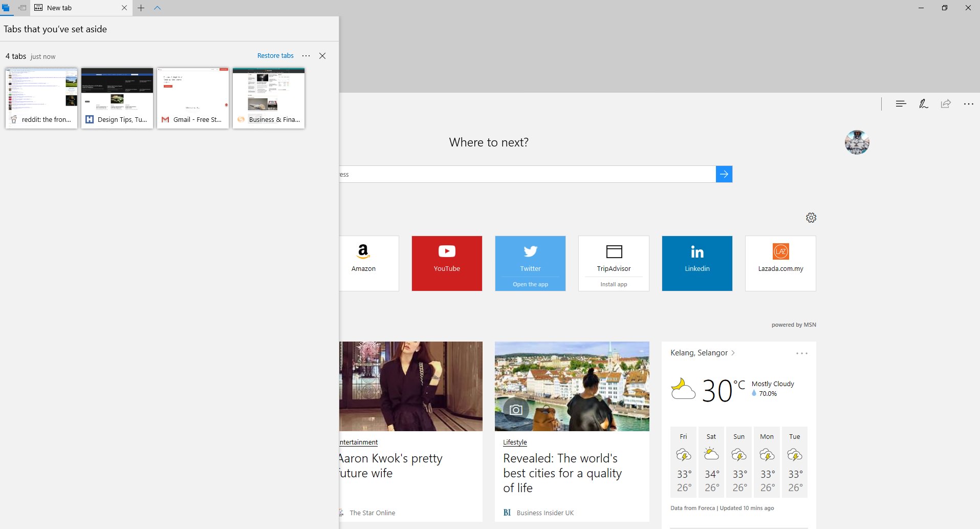The height and width of the screenshot is (529, 980).
Task: Click the profile avatar picture
Action: pyautogui.click(x=857, y=142)
